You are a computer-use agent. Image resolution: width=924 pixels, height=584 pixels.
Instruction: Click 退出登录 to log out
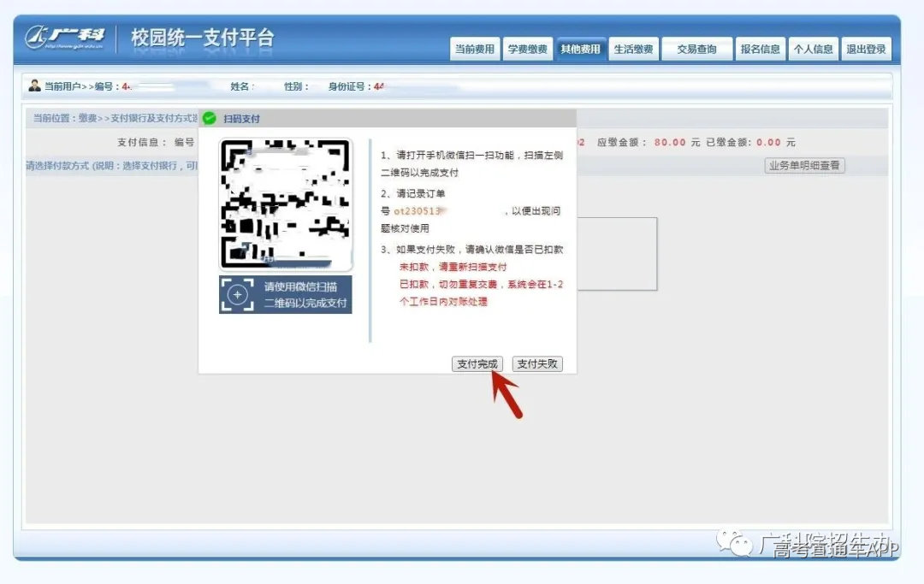pyautogui.click(x=866, y=49)
